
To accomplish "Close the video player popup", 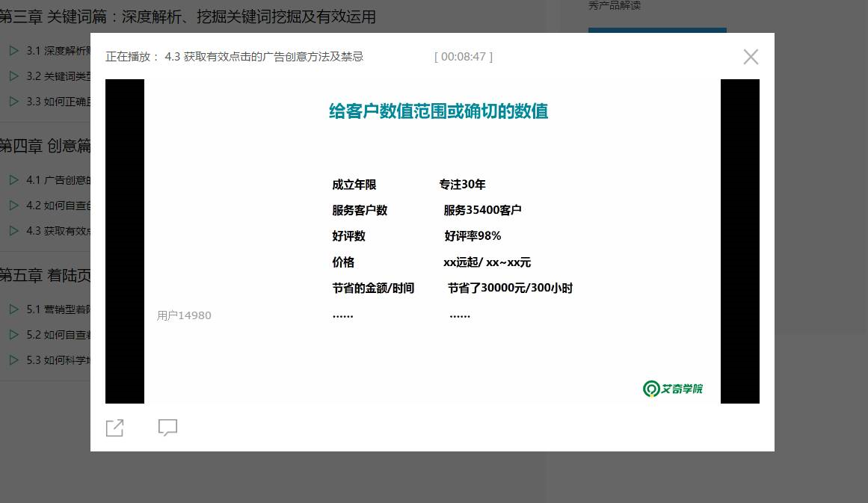I will [x=751, y=57].
